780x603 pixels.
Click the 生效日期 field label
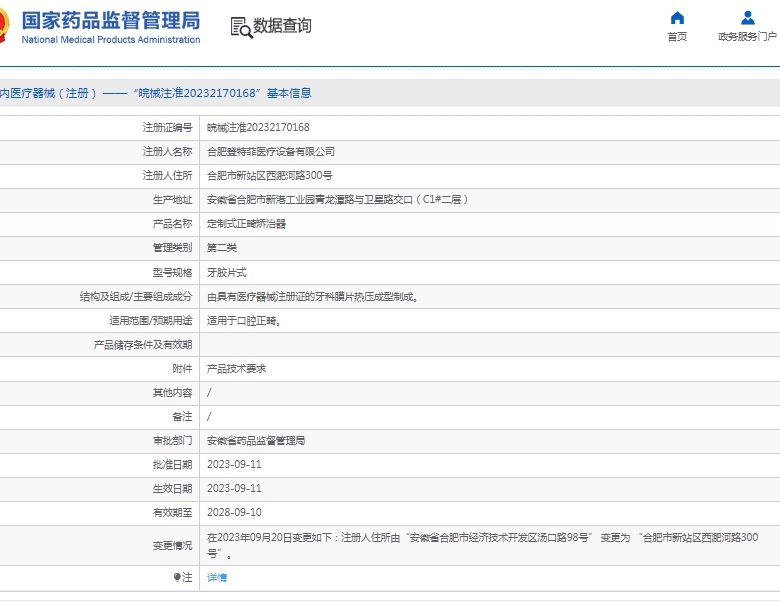coord(172,489)
